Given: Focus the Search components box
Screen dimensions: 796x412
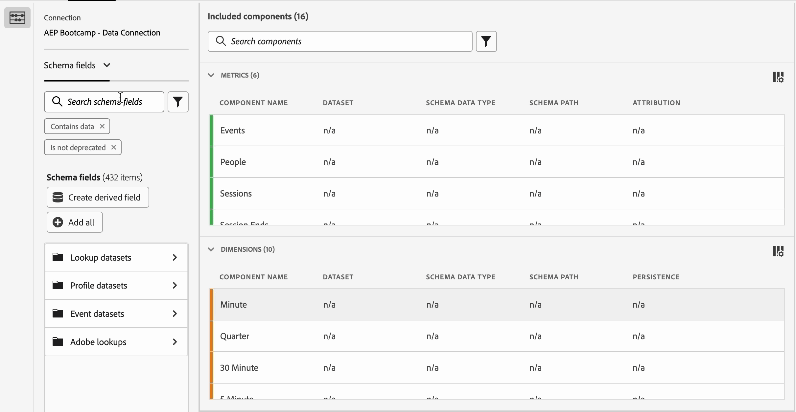Looking at the screenshot, I should tap(340, 42).
